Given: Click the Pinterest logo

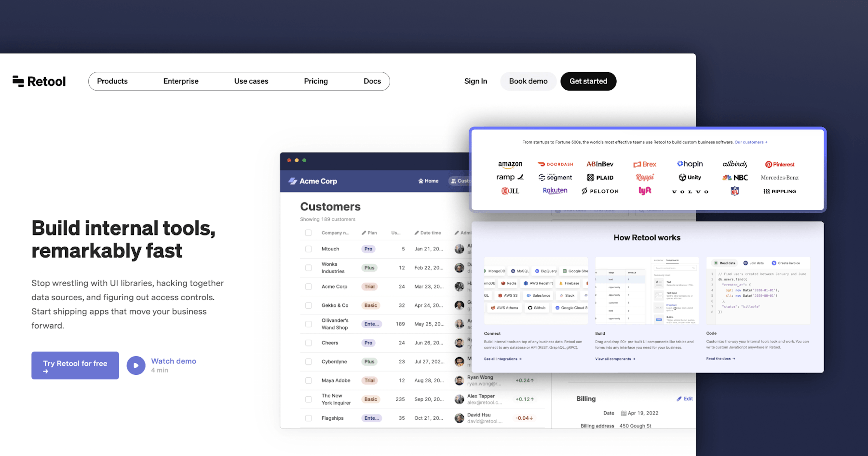Looking at the screenshot, I should (x=779, y=164).
